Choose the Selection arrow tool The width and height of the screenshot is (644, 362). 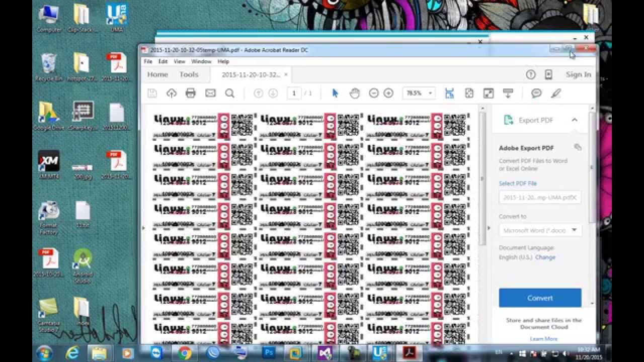(x=336, y=93)
